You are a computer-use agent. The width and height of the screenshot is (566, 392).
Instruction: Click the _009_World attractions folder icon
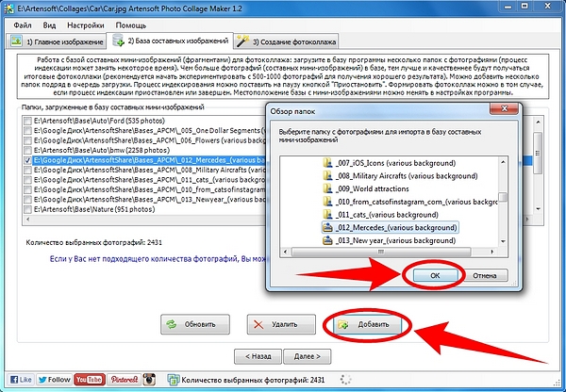coord(327,189)
